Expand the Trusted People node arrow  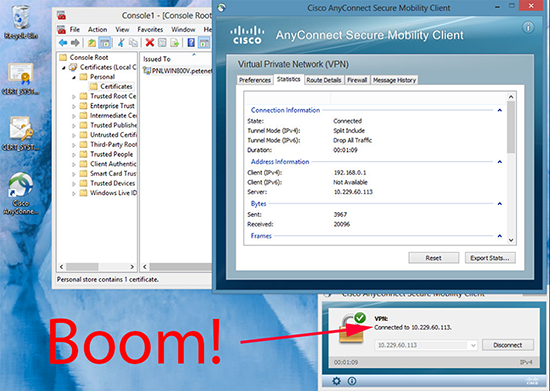click(74, 155)
